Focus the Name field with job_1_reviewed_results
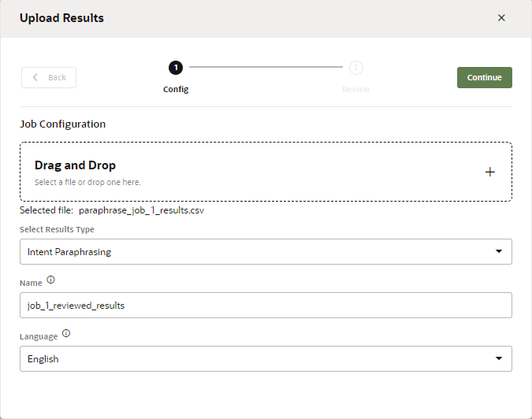532x419 pixels. tap(266, 306)
